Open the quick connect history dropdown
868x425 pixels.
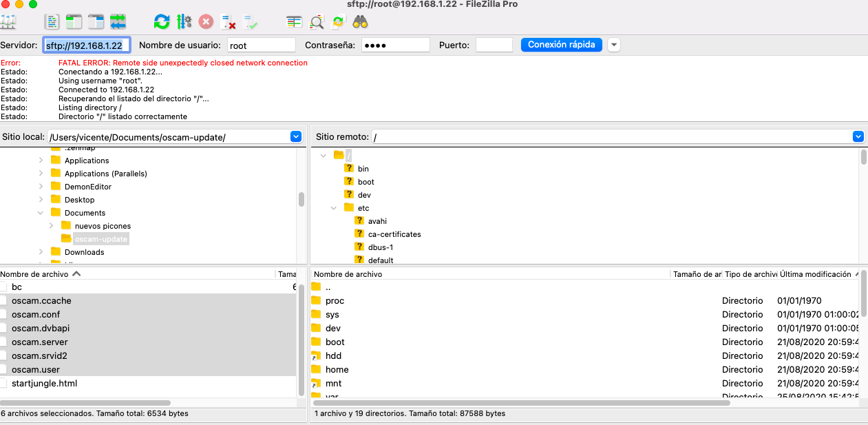click(614, 45)
